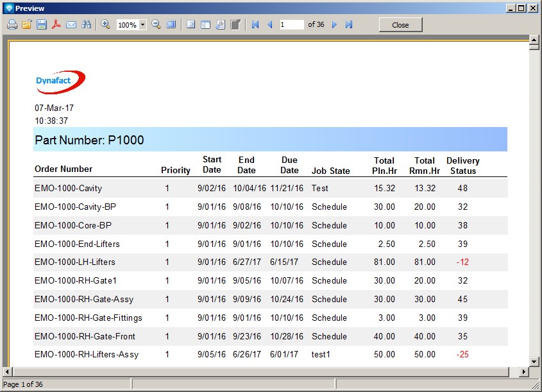Toggle full screen view icon
Viewport: 542px width, 392px height.
(171, 24)
